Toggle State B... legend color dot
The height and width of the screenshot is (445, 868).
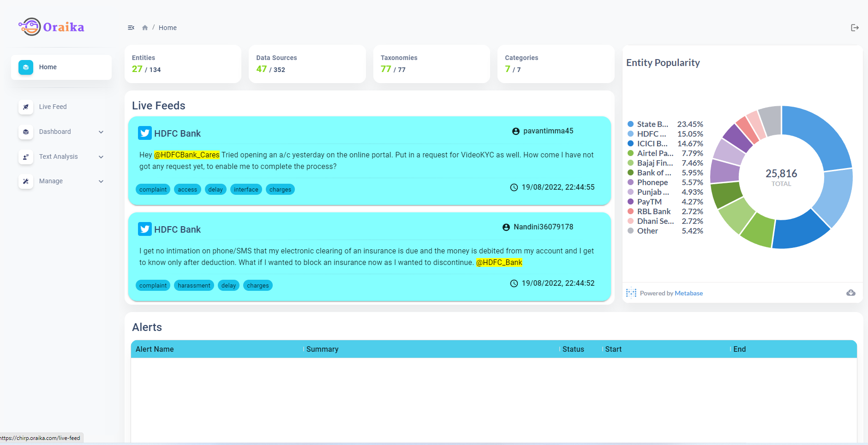click(630, 124)
